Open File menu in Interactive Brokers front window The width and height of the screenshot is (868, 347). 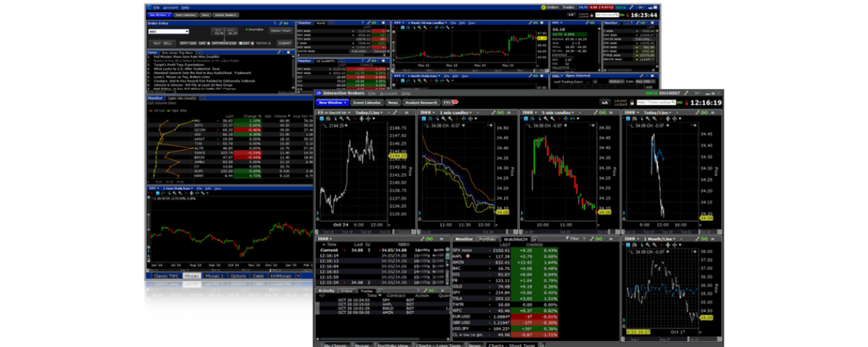point(372,93)
